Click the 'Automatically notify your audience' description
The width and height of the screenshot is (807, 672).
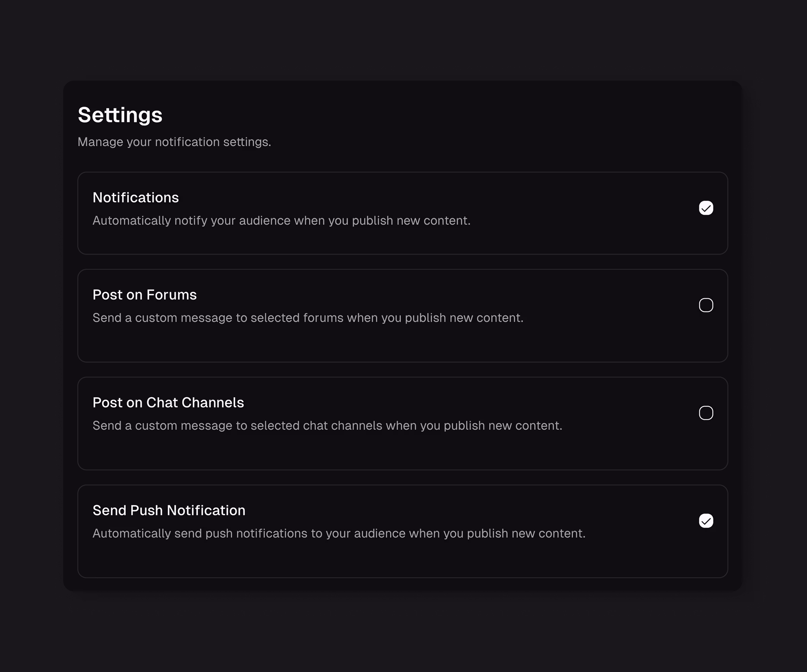281,220
